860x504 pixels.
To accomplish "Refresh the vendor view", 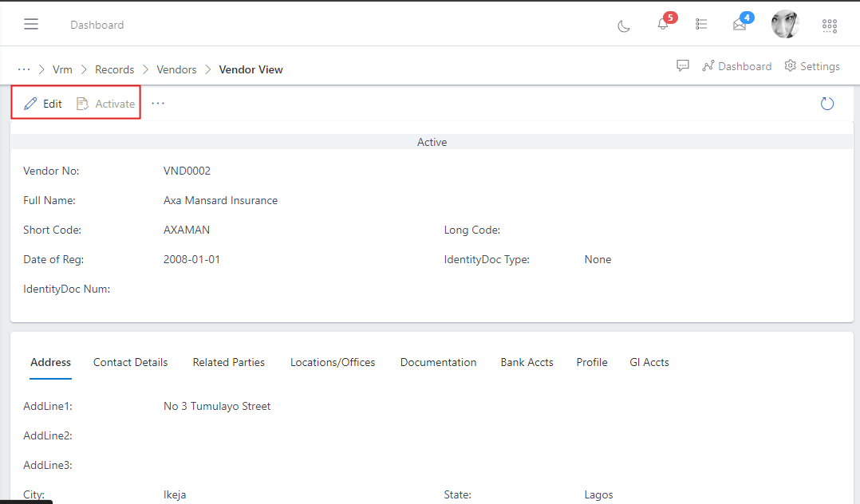I will (826, 103).
